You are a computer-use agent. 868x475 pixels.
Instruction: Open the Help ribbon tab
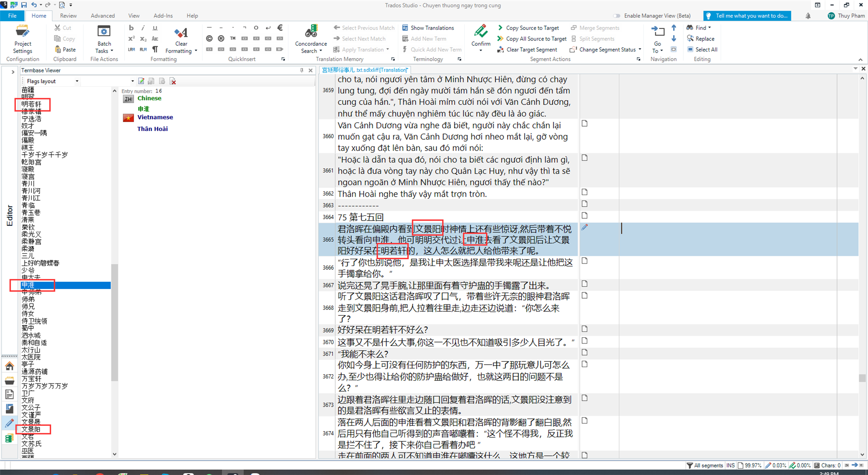click(192, 15)
